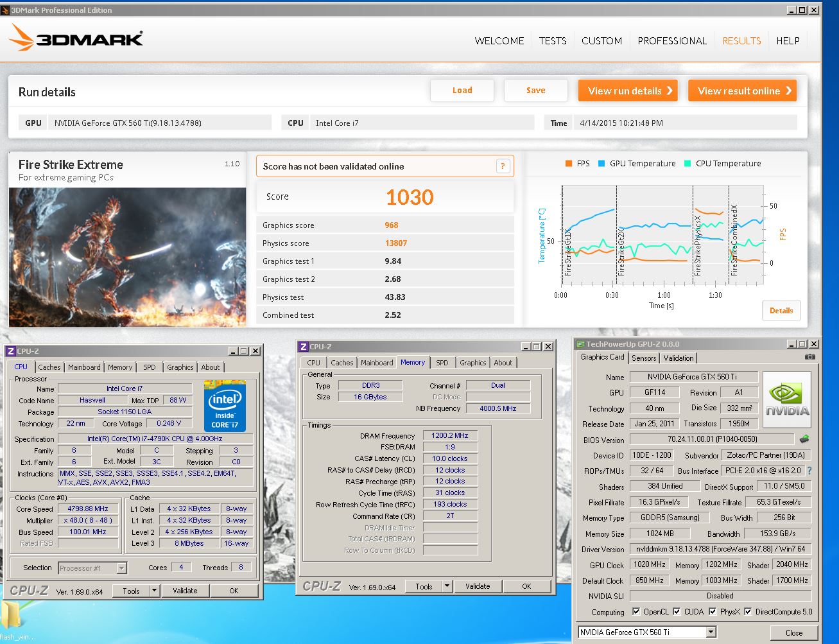Open the PROFESSIONAL section in 3DMark

point(672,40)
